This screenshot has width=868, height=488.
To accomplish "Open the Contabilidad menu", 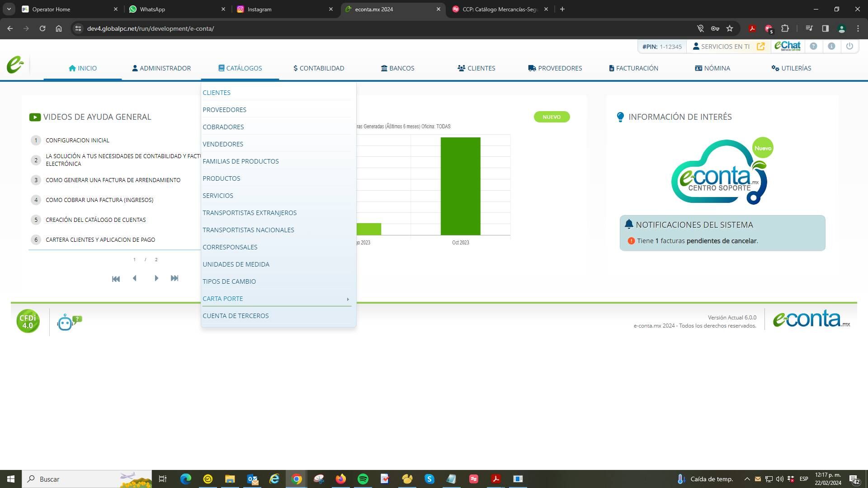I will (x=319, y=68).
